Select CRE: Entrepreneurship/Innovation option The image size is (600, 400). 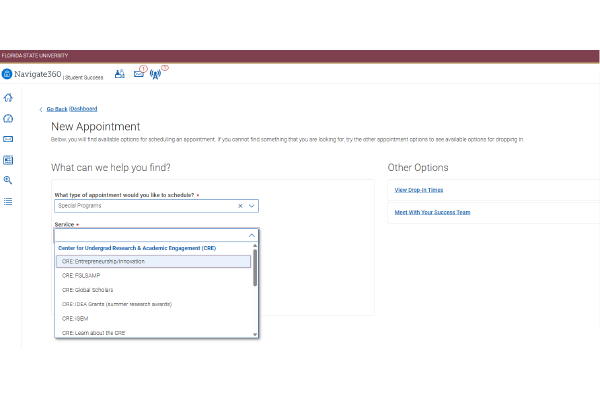(x=104, y=261)
